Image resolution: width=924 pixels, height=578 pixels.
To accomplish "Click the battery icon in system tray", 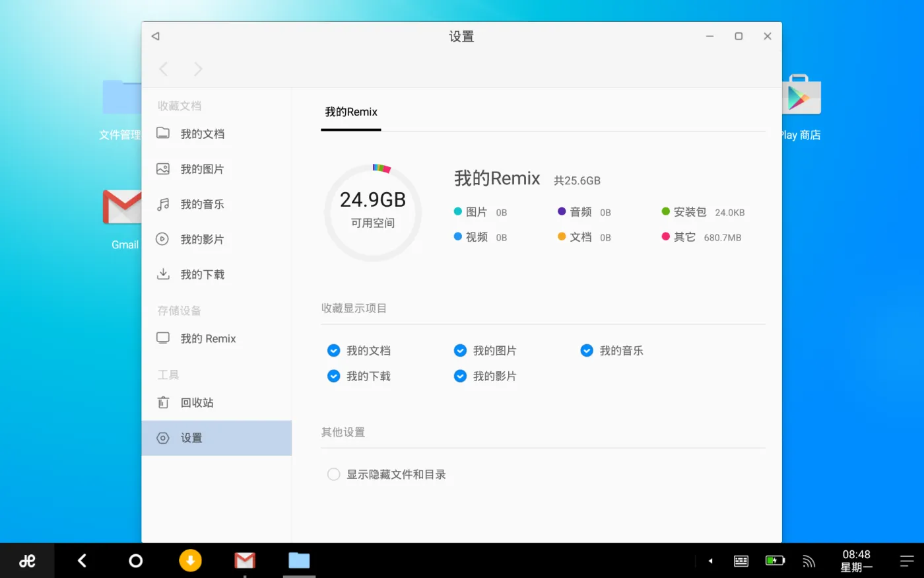I will [x=775, y=561].
